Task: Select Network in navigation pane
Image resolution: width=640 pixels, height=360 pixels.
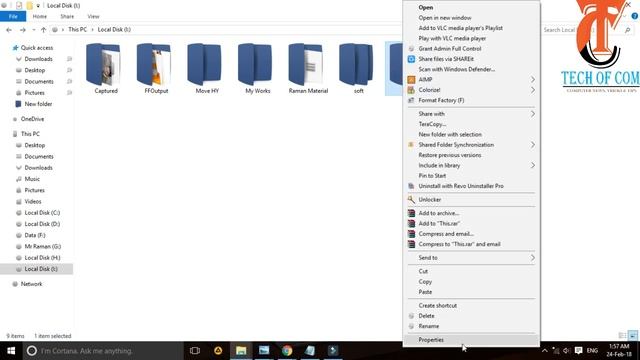Action: pos(31,284)
